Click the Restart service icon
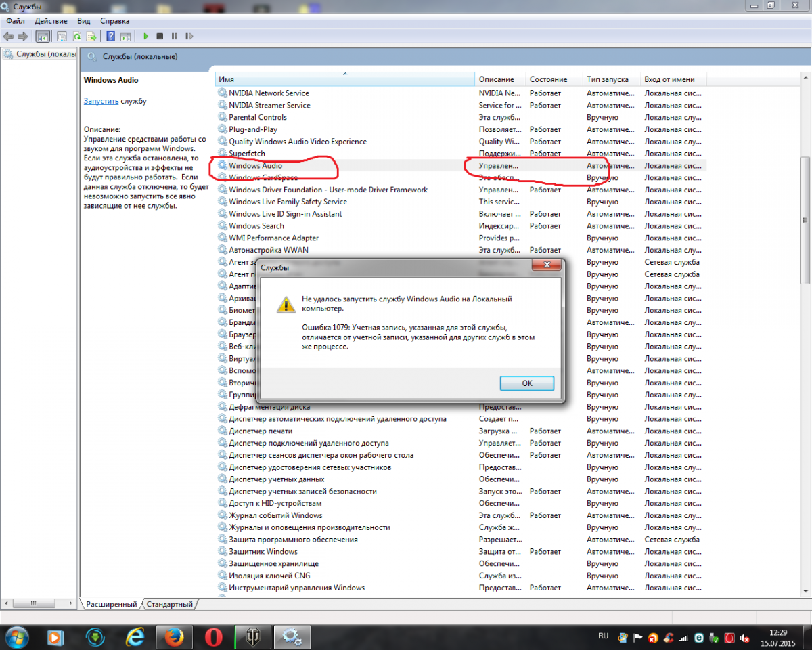812x650 pixels. coord(189,36)
